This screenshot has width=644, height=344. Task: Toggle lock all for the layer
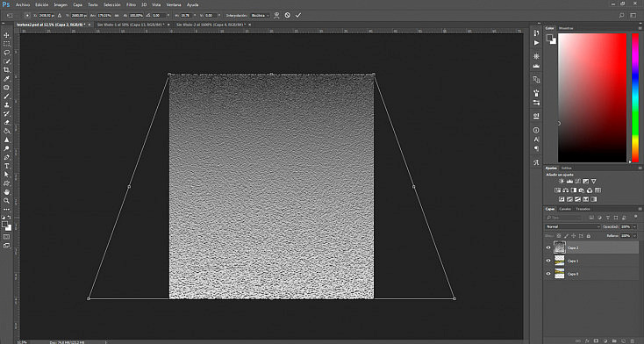pyautogui.click(x=589, y=236)
